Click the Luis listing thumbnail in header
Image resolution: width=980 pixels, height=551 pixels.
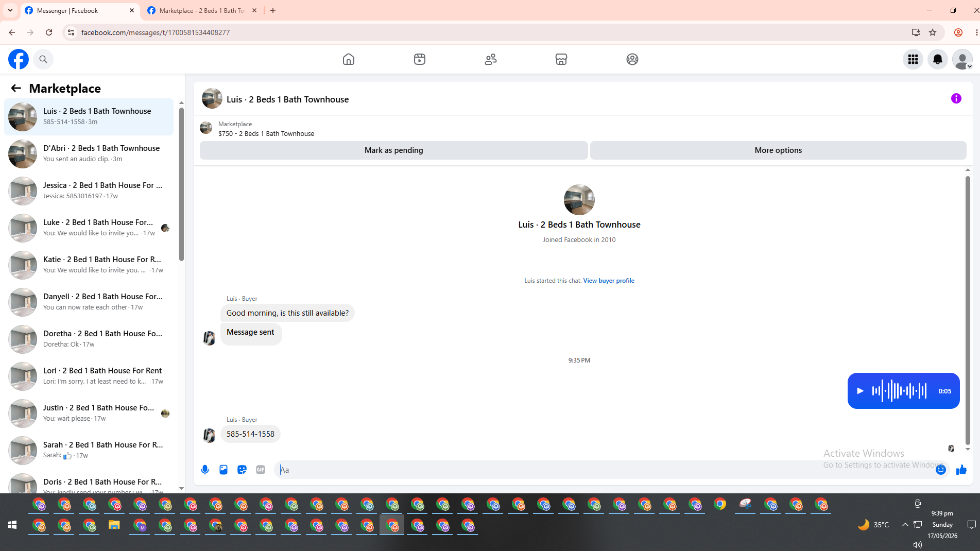[212, 98]
